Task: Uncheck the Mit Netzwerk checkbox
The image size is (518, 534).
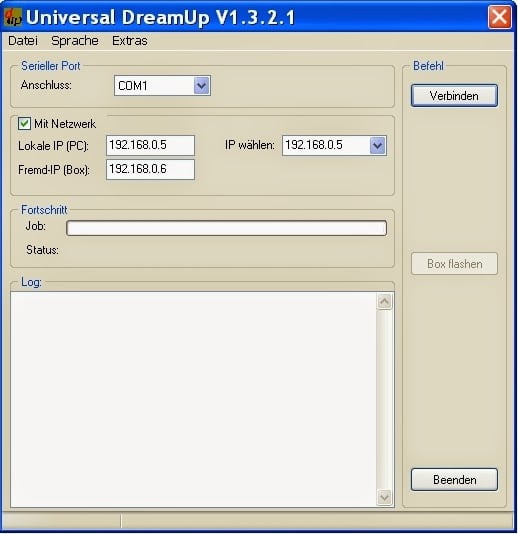Action: click(24, 123)
